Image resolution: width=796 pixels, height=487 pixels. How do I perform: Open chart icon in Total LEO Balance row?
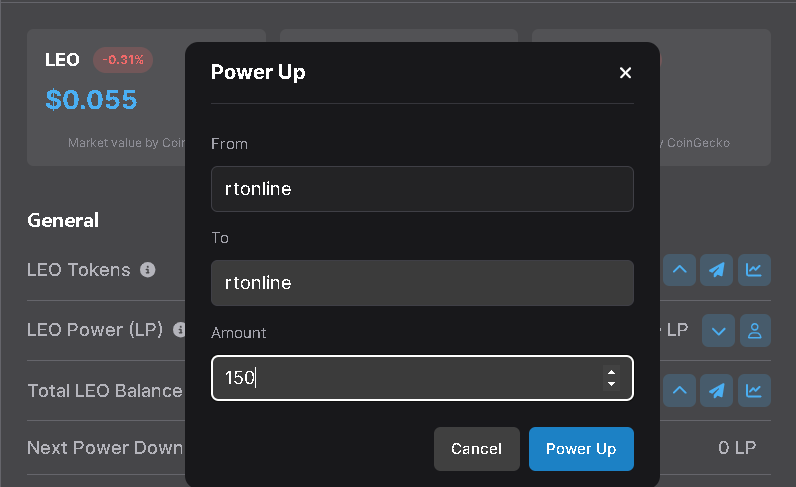pos(754,391)
